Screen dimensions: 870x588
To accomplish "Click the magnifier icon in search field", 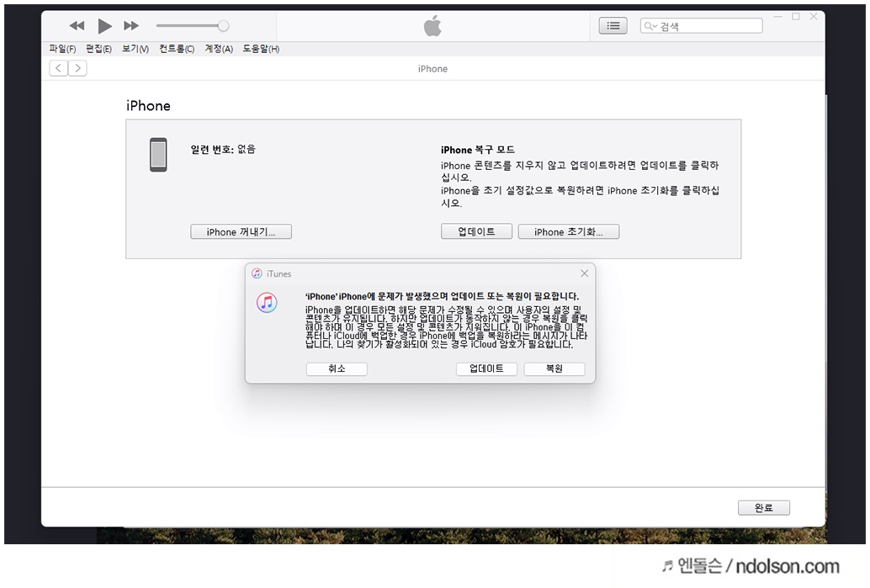I will coord(650,26).
